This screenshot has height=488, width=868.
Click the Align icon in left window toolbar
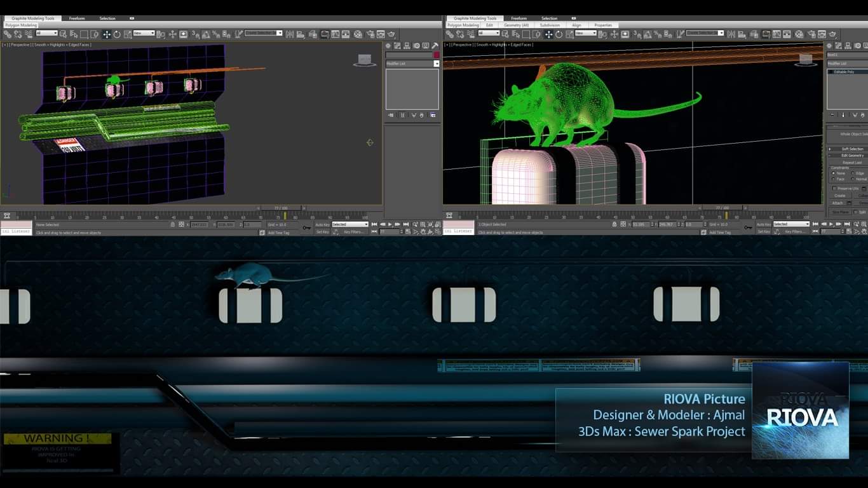coord(300,34)
